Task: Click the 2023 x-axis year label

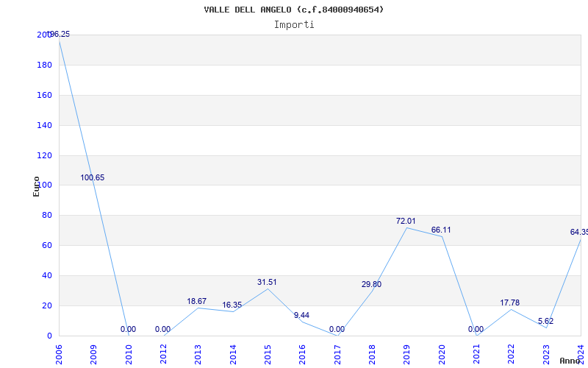Action: coord(546,355)
